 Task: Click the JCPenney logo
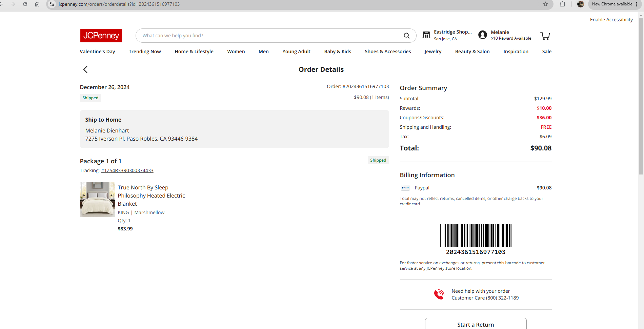(x=101, y=36)
